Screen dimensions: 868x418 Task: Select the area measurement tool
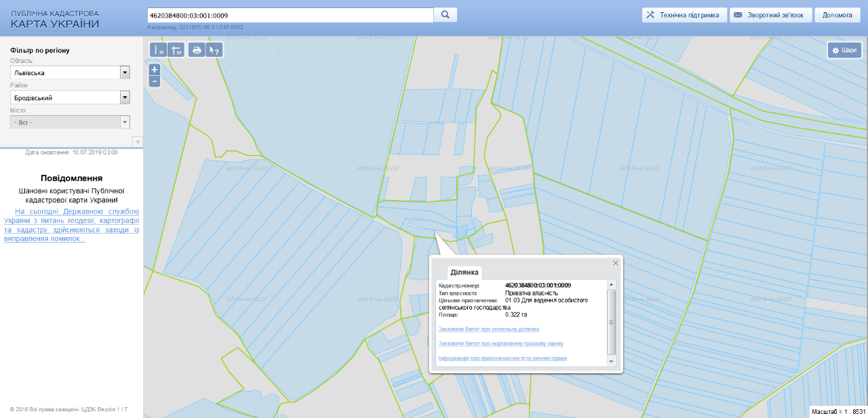point(176,50)
